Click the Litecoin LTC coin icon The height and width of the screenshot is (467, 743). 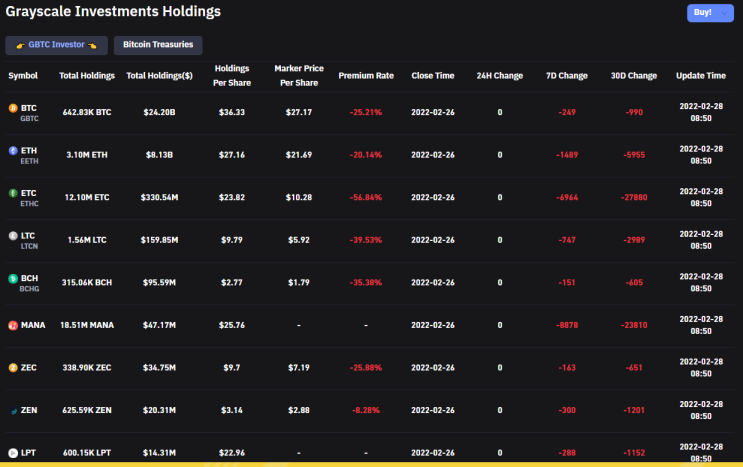pyautogui.click(x=12, y=236)
